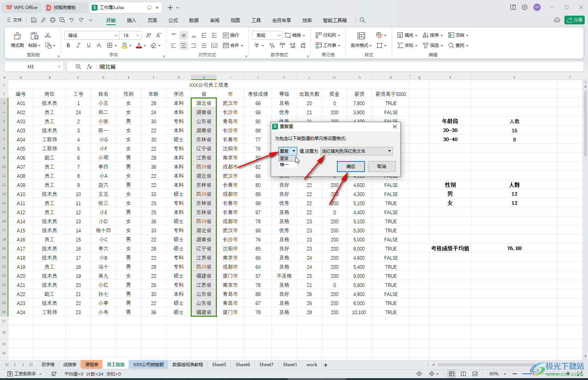This screenshot has height=380, width=588.
Task: Open the search magnifier in menu bar
Action: coord(362,20)
